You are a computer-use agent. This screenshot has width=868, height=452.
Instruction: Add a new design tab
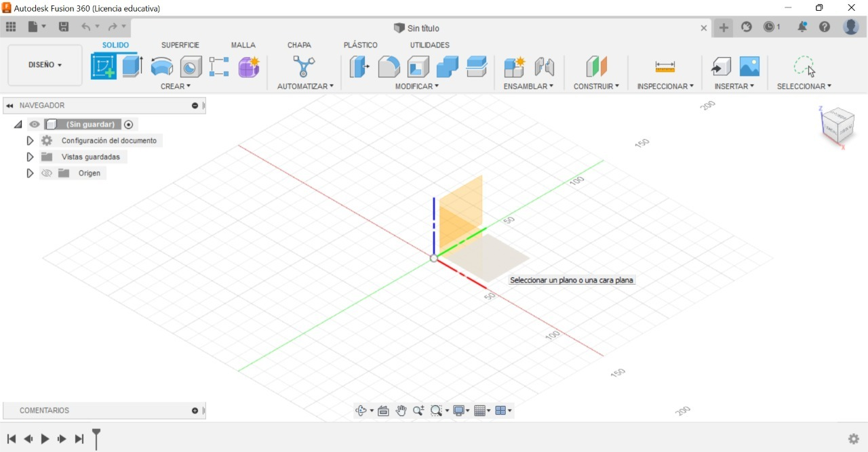tap(724, 28)
